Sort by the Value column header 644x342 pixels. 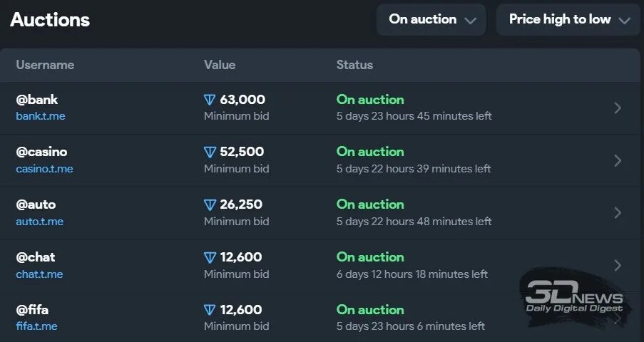tap(220, 65)
